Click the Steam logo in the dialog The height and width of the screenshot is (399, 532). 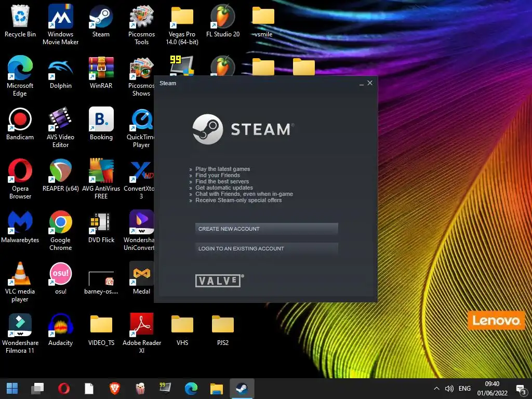point(243,129)
